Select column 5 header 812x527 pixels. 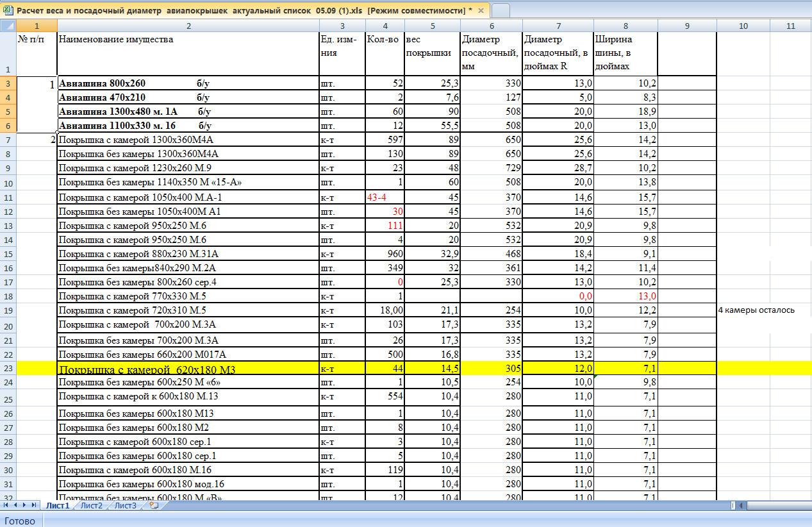coord(432,26)
